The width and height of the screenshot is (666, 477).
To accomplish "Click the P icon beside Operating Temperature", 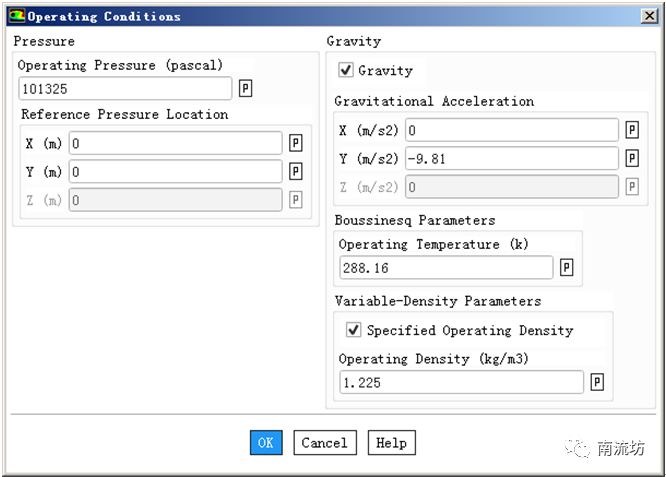I will [x=566, y=268].
